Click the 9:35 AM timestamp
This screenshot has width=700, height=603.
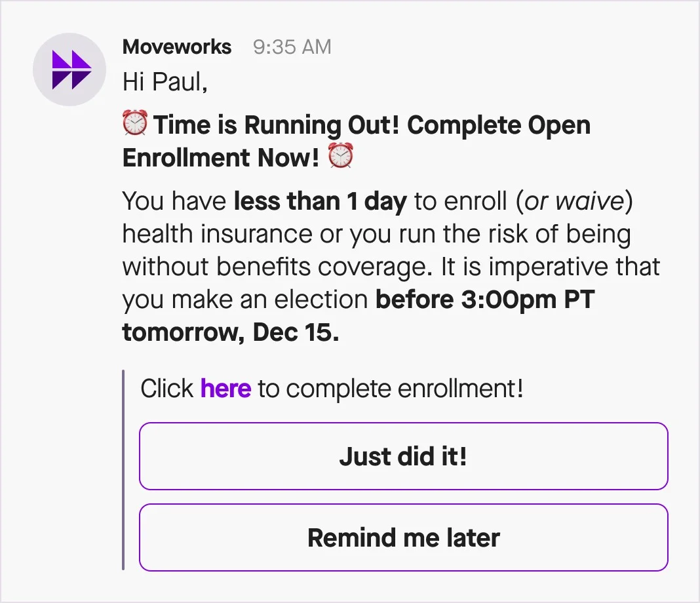(x=292, y=47)
